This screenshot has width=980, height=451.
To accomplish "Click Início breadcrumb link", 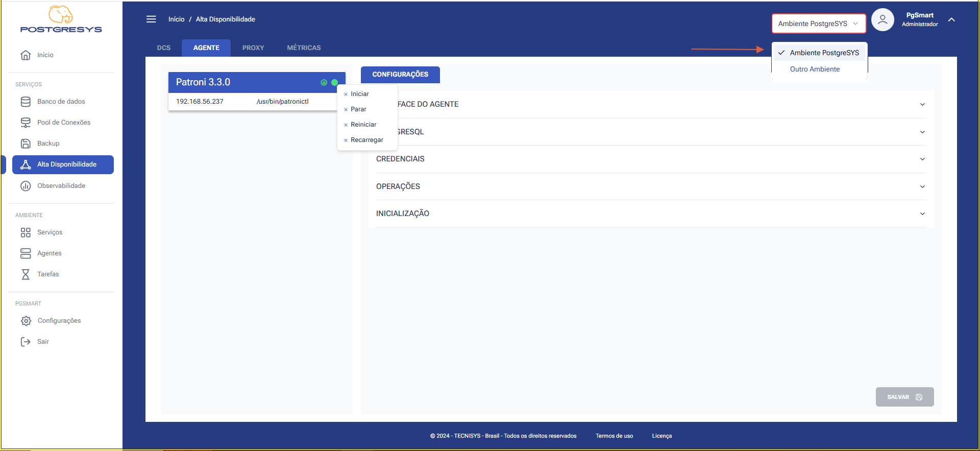I will coord(177,19).
